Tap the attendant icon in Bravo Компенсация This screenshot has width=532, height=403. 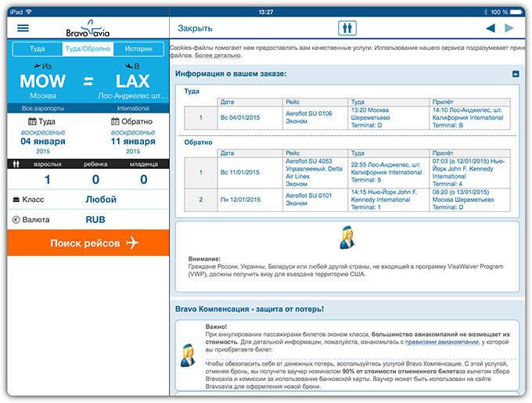189,354
